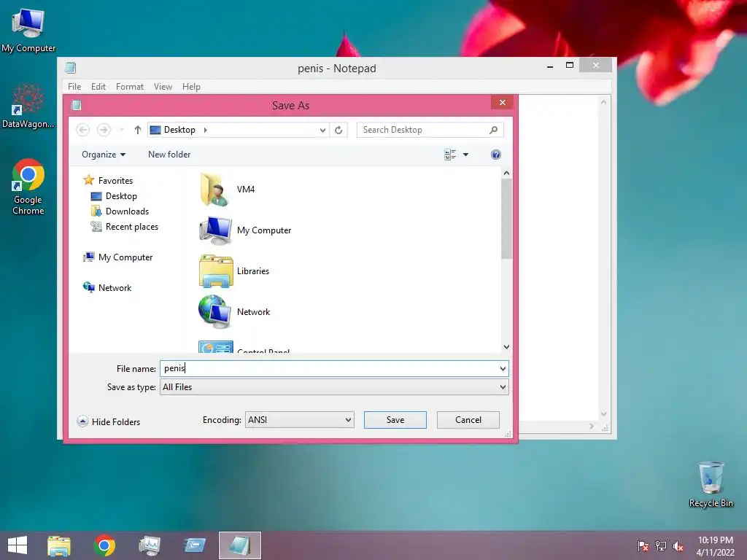Screen dimensions: 747x560
Task: Open the Recycle Bin on desktop
Action: click(x=711, y=485)
